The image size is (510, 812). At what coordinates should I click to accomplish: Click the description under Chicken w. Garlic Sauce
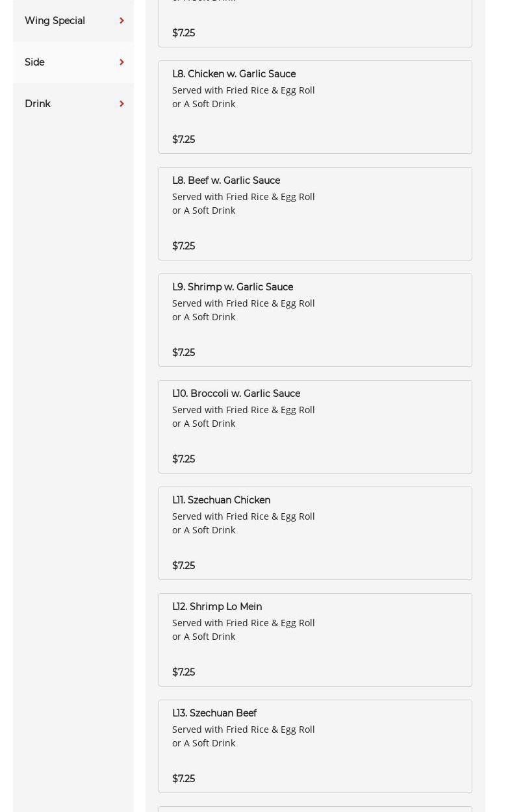[x=243, y=97]
